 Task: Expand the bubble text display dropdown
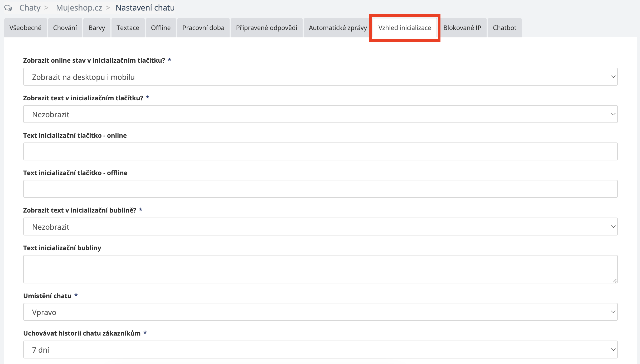click(x=320, y=227)
